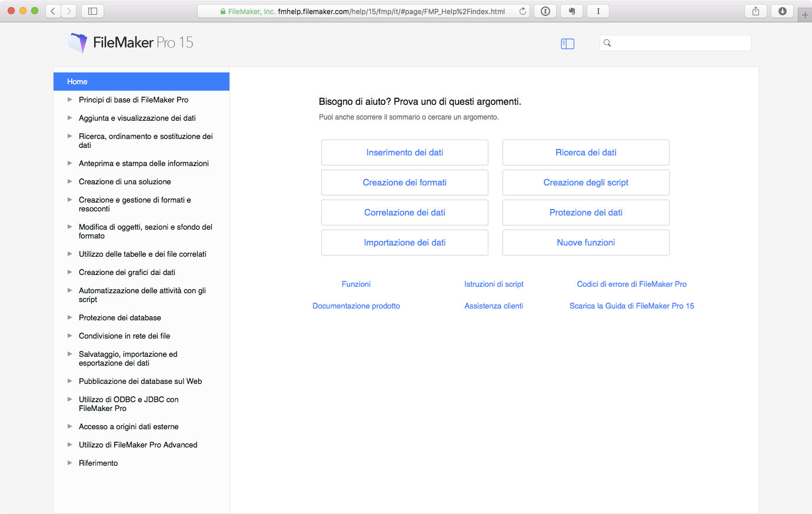
Task: Expand 'Anteprima e stampa delle informazioni' arrow
Action: (x=70, y=163)
